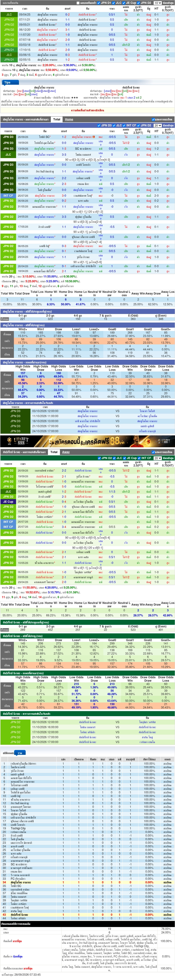Image resolution: width=175 pixels, height=980 pixels.
Task: Click the JE Cup badge in Shimizu's 26/08/26 row
Action: point(8,502)
